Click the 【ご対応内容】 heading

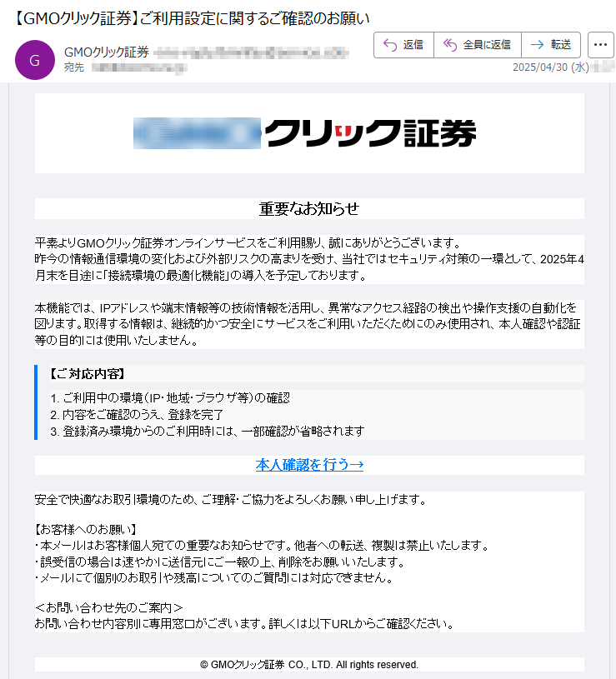pyautogui.click(x=88, y=374)
